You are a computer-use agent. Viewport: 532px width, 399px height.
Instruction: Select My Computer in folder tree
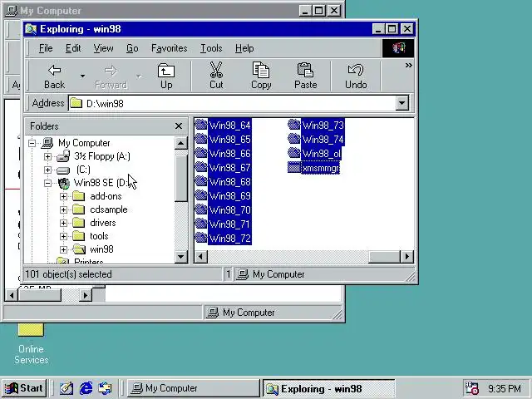coord(84,143)
